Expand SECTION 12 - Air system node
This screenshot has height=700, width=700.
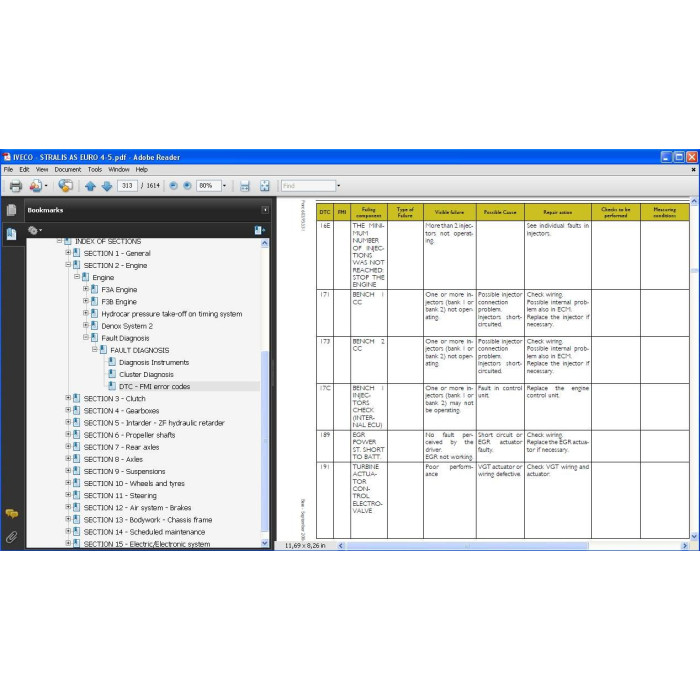[68, 507]
